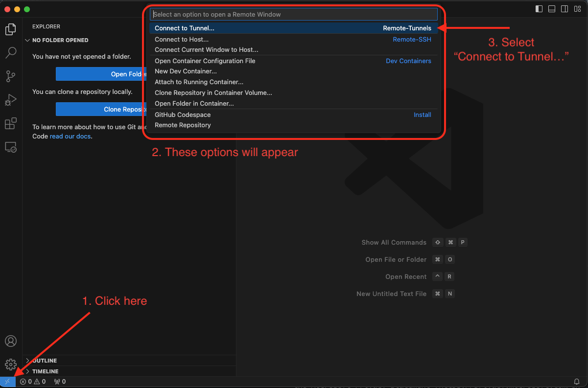Click inside the Remote Window search field
588x388 pixels.
(x=293, y=15)
